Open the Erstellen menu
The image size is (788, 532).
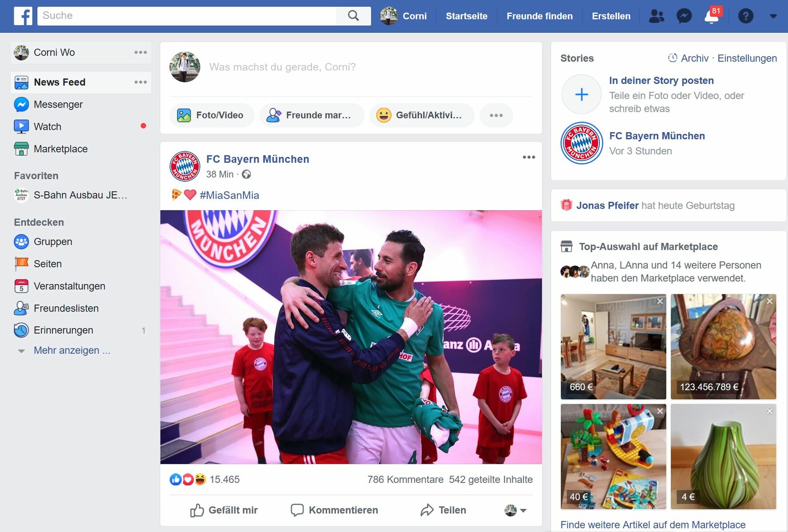coord(611,16)
